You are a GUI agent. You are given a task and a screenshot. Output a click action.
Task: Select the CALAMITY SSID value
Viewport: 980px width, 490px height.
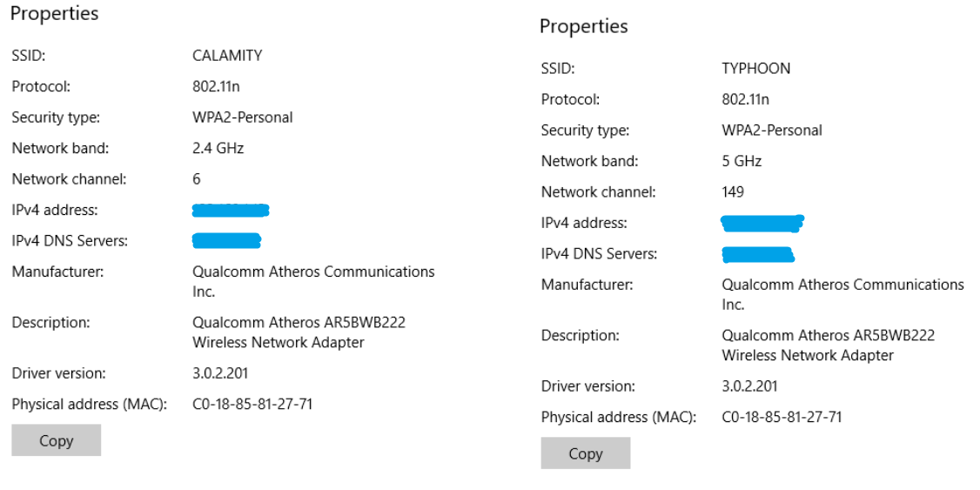coord(227,56)
